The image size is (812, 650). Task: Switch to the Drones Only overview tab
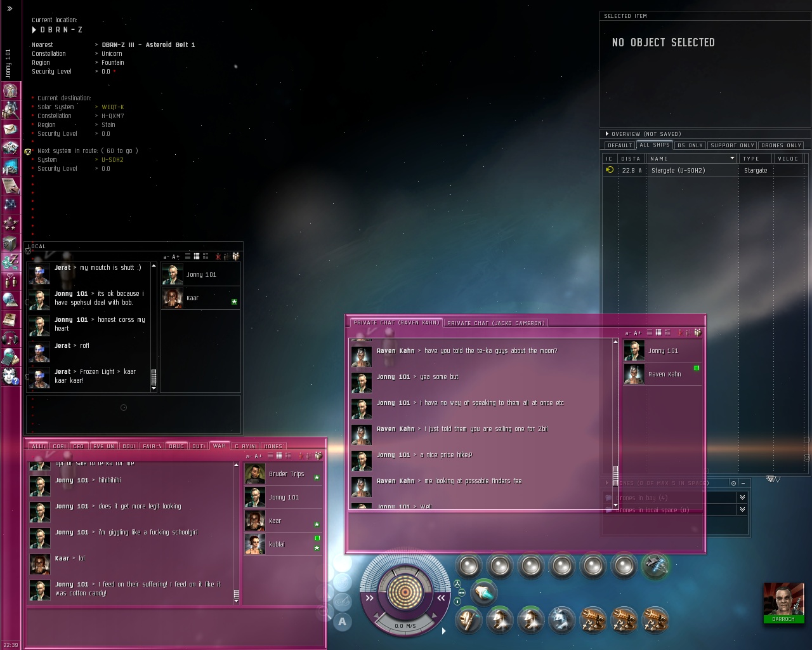tap(781, 145)
